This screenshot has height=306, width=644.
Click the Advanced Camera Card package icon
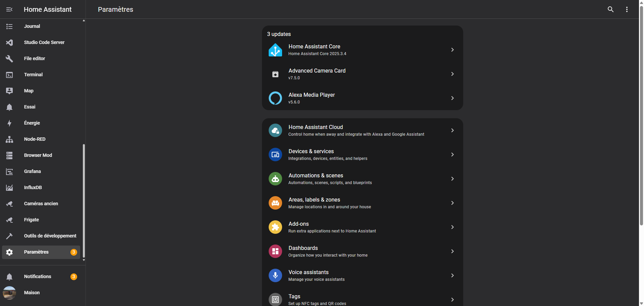(275, 74)
